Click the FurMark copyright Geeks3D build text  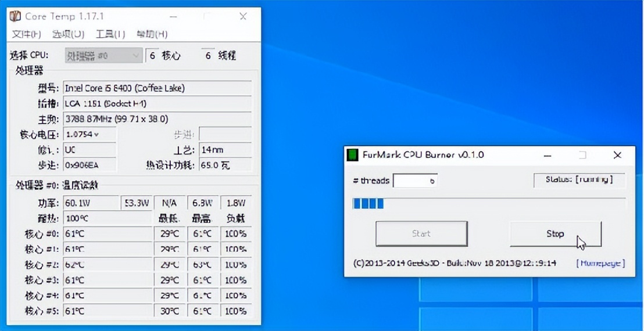tap(455, 263)
